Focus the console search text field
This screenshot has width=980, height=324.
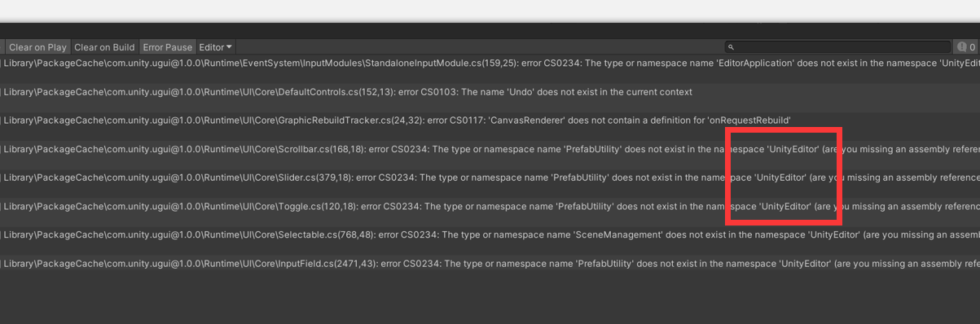click(837, 47)
